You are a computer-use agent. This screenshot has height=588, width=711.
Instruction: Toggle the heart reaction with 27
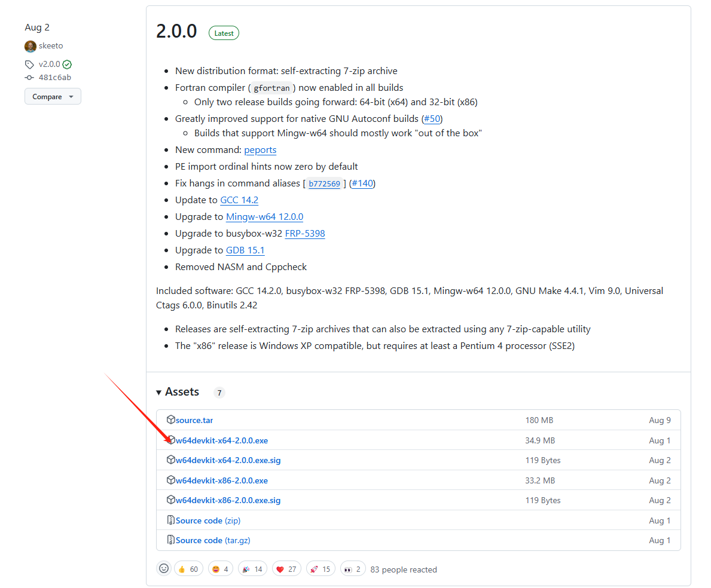point(286,569)
